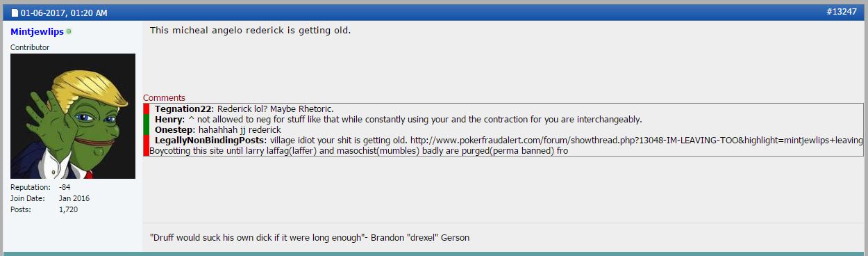Click the post document icon beside the date
868x256 pixels.
tap(15, 13)
